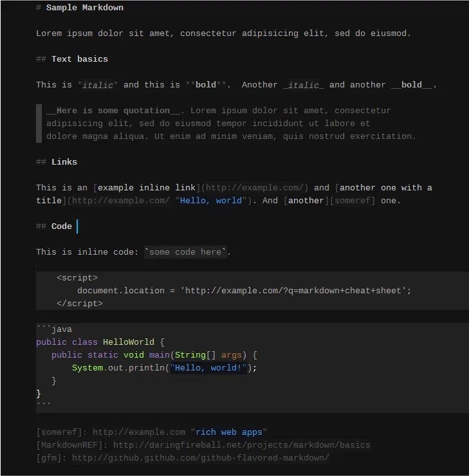The height and width of the screenshot is (476, 469).
Task: Open the github-flavored-markdown URL
Action: point(200,458)
